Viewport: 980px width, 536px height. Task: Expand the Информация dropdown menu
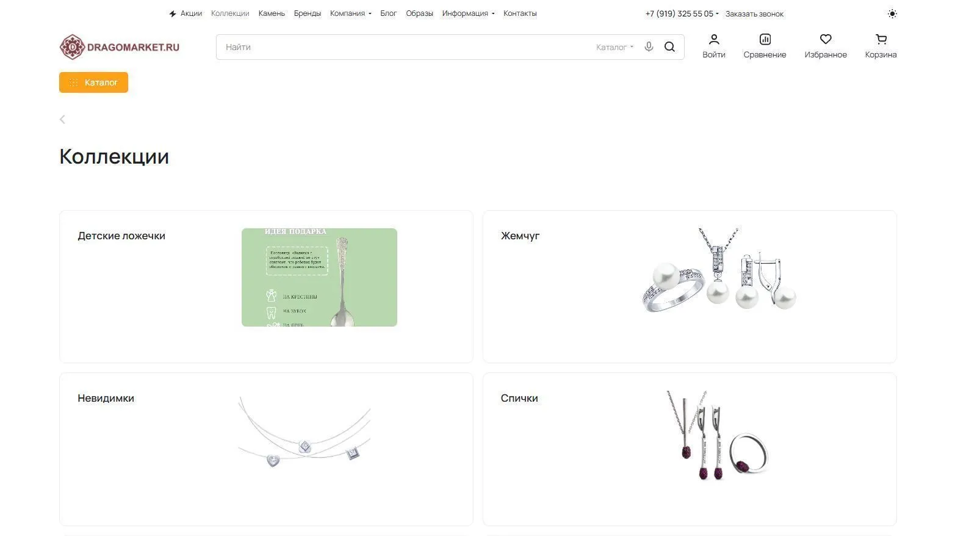click(468, 13)
